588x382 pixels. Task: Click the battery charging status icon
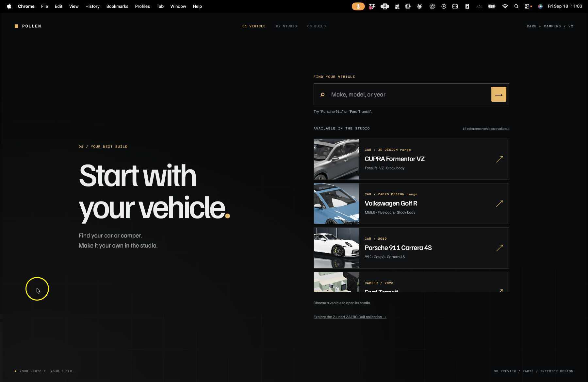click(x=492, y=6)
